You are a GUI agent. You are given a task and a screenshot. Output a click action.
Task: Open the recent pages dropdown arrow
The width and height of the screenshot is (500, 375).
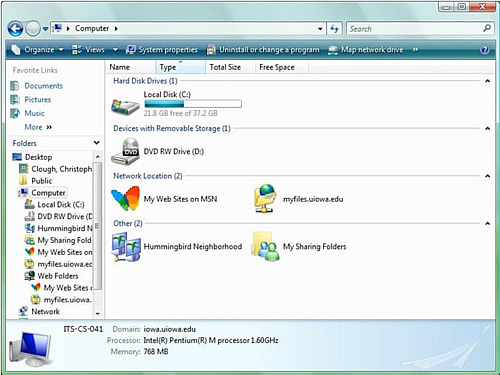pos(45,29)
